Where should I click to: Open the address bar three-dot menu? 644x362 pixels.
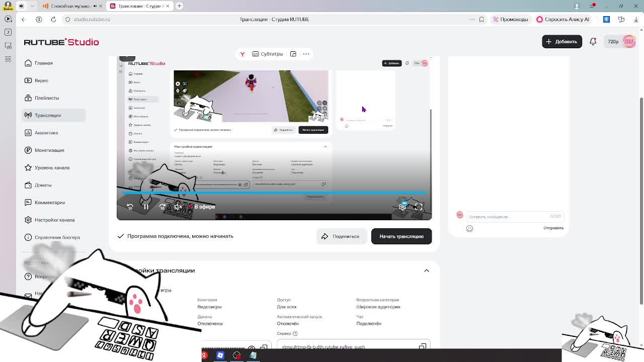[472, 19]
